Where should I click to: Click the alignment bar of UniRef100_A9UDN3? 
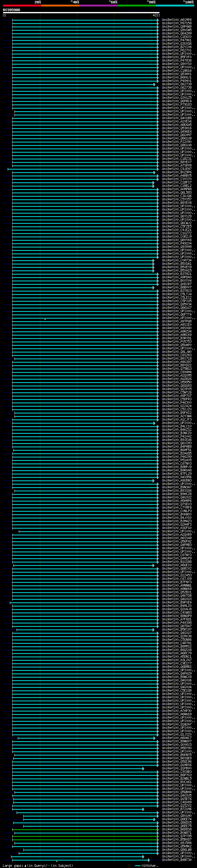click(x=83, y=481)
